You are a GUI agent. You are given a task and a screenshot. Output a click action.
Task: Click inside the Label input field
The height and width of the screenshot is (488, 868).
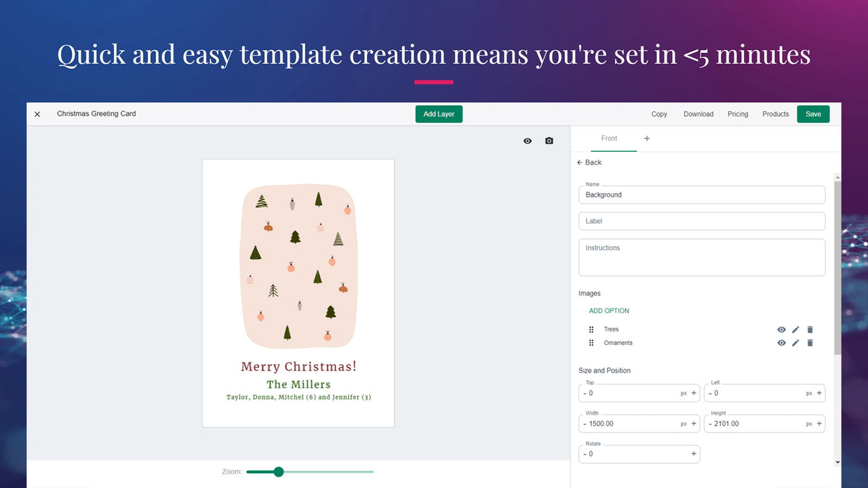(701, 220)
